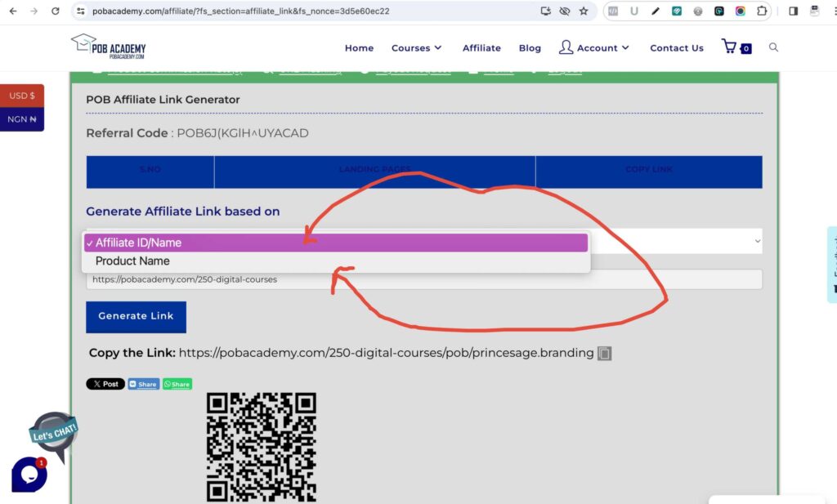Switch currency to NGN ₦
This screenshot has width=837, height=504.
pyautogui.click(x=22, y=119)
